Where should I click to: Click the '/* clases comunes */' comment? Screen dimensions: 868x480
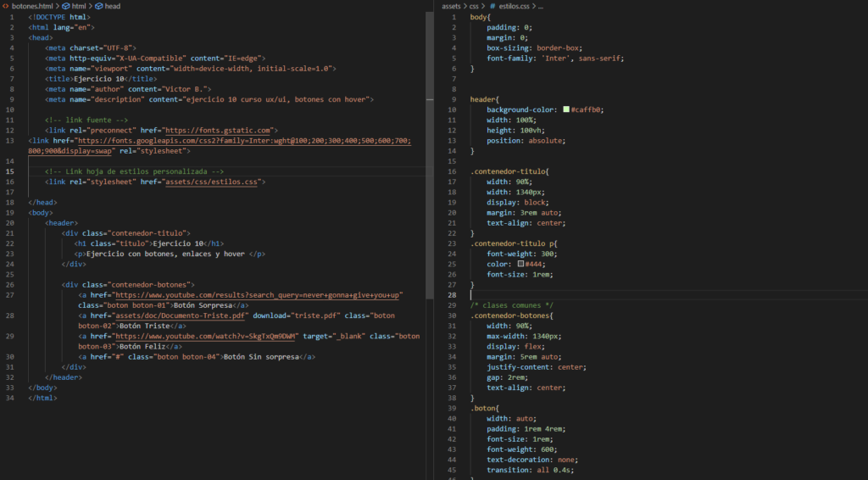(511, 305)
